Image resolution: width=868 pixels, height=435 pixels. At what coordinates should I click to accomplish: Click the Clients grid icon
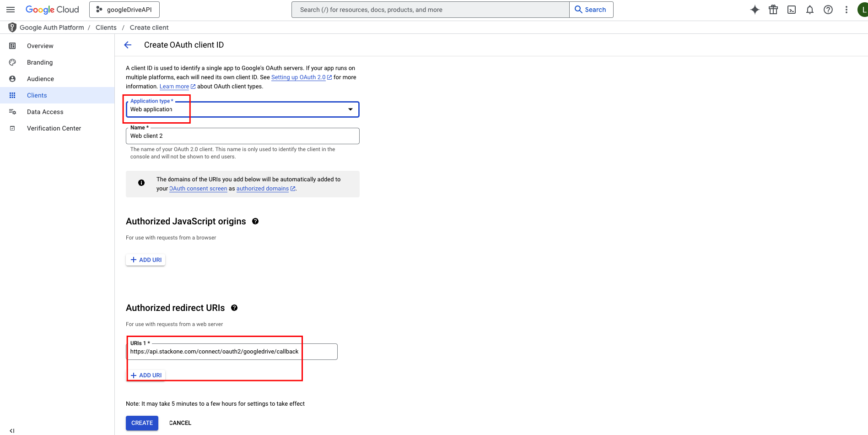12,95
